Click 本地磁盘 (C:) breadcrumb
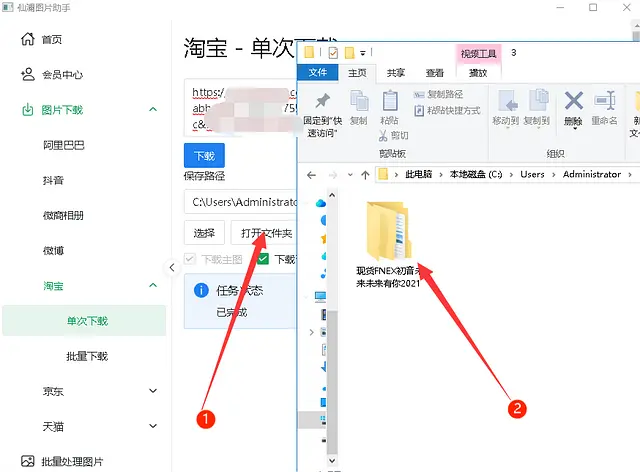Screen dimensions: 640x472 click(476, 174)
